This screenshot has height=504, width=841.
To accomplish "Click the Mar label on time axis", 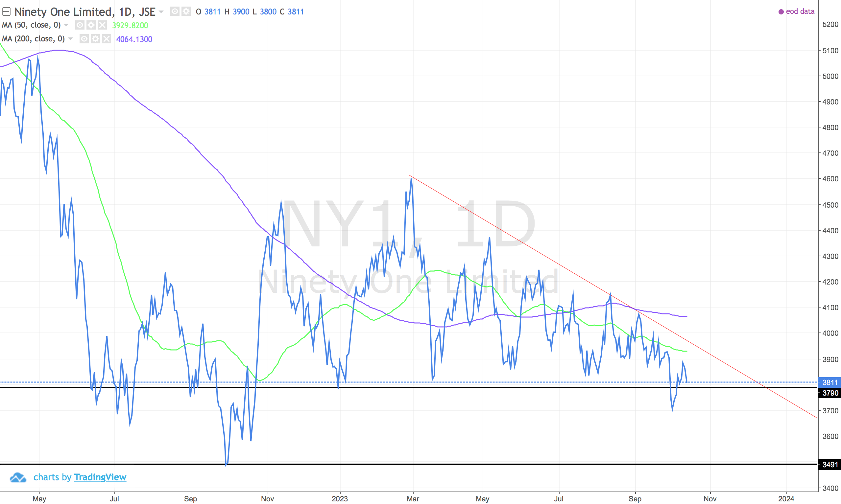I will [x=413, y=498].
